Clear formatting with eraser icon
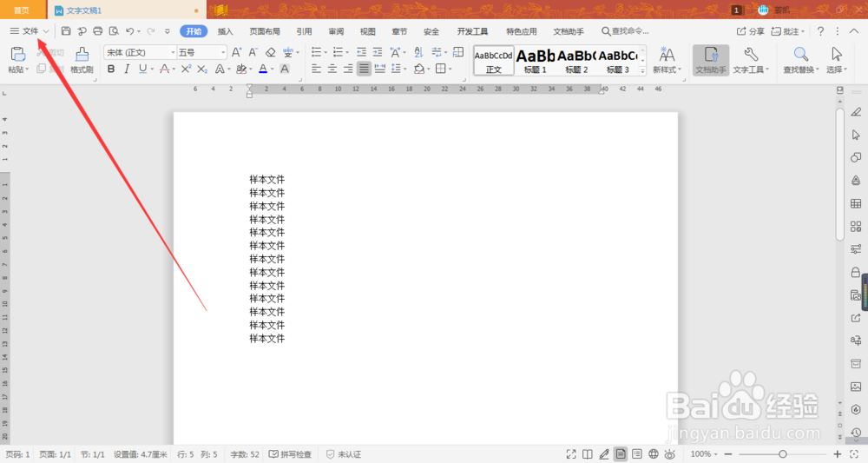 click(270, 52)
